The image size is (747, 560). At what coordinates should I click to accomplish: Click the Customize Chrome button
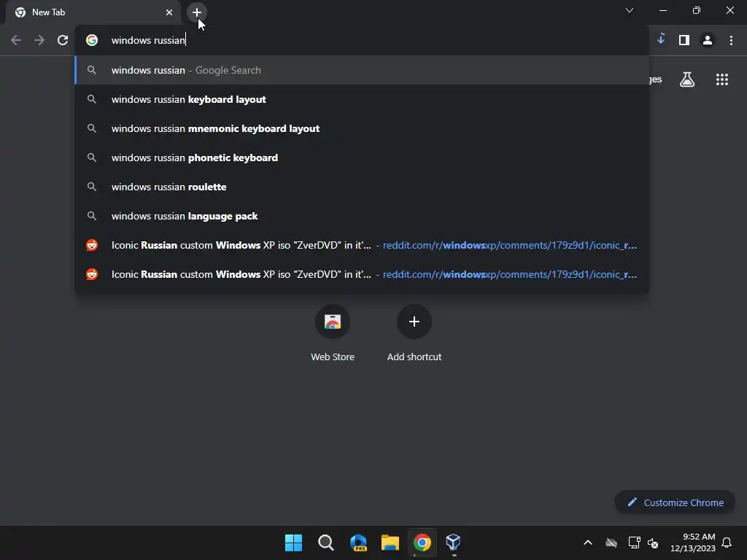[x=675, y=502]
